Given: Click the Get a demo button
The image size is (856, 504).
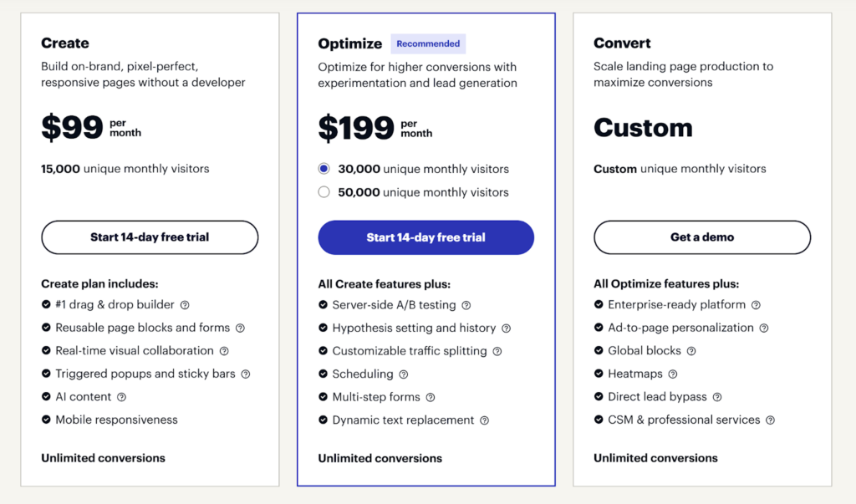Looking at the screenshot, I should point(702,237).
